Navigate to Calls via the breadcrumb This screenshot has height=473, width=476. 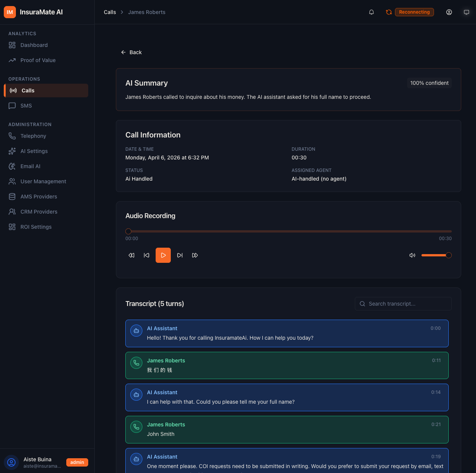click(109, 12)
